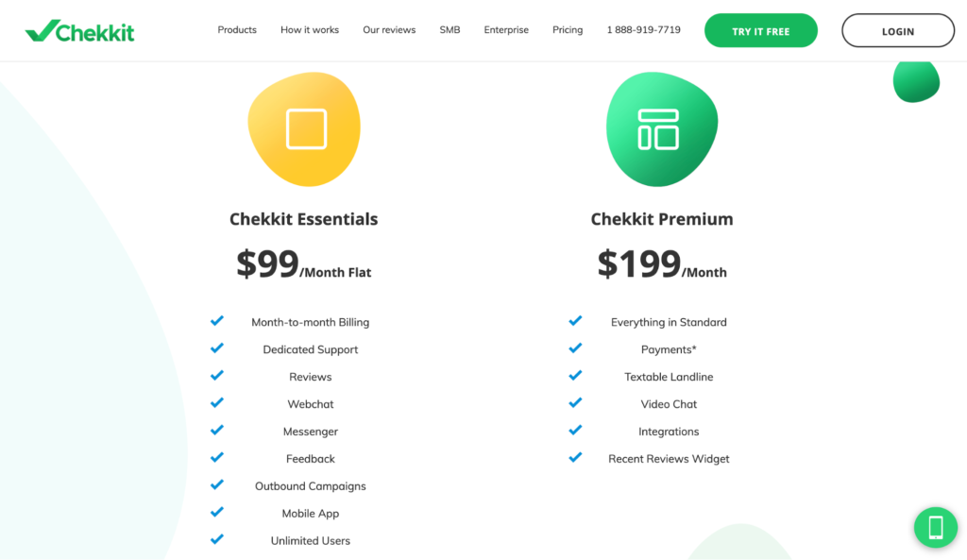Click the Chekkit logo
This screenshot has width=967, height=560.
79,30
